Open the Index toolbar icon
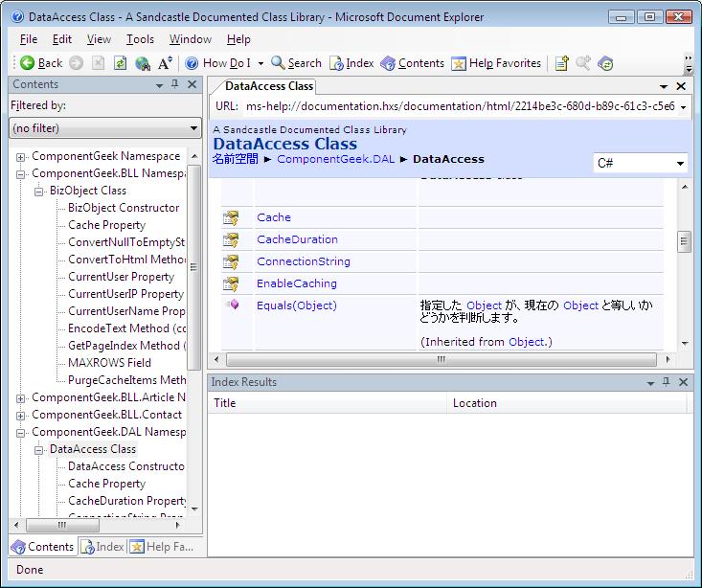 click(x=336, y=63)
